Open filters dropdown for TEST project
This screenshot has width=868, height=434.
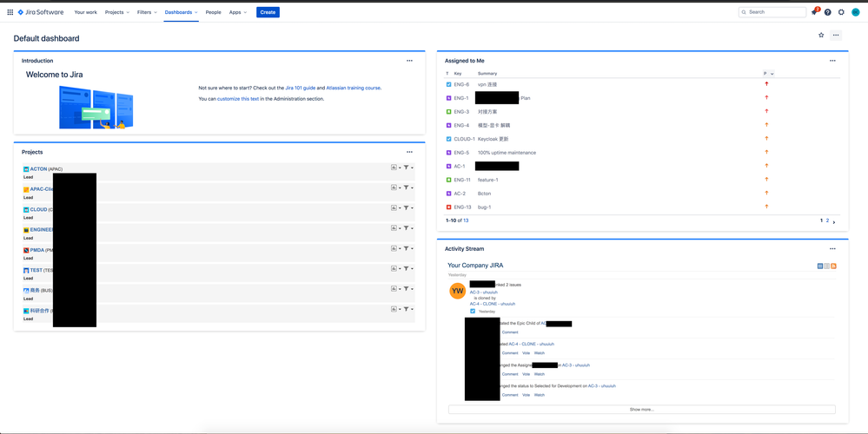pyautogui.click(x=408, y=269)
